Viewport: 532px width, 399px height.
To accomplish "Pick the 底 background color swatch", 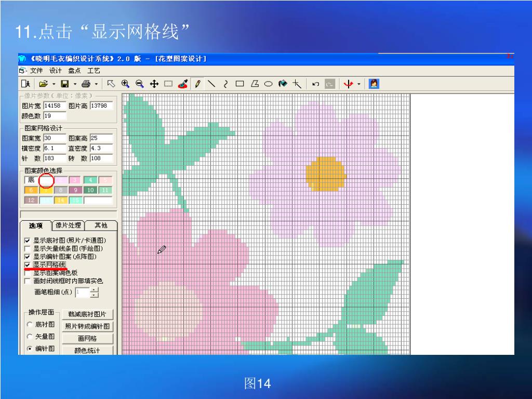I will coord(31,180).
